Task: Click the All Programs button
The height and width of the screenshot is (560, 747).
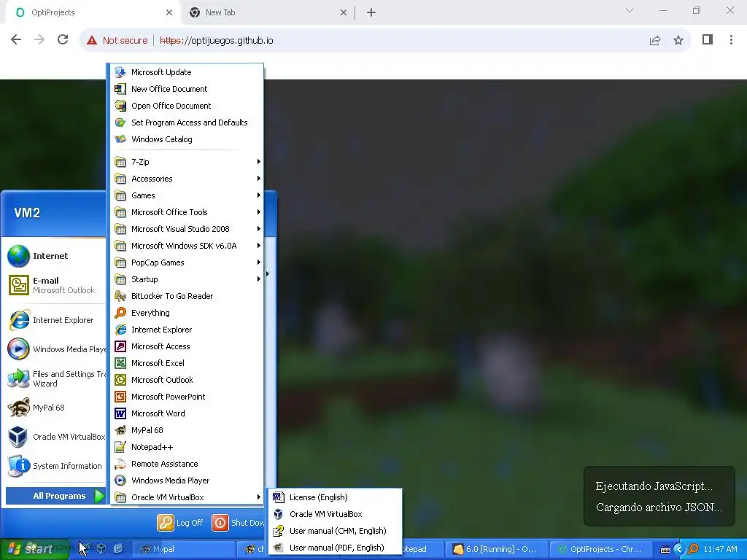Action: [55, 496]
